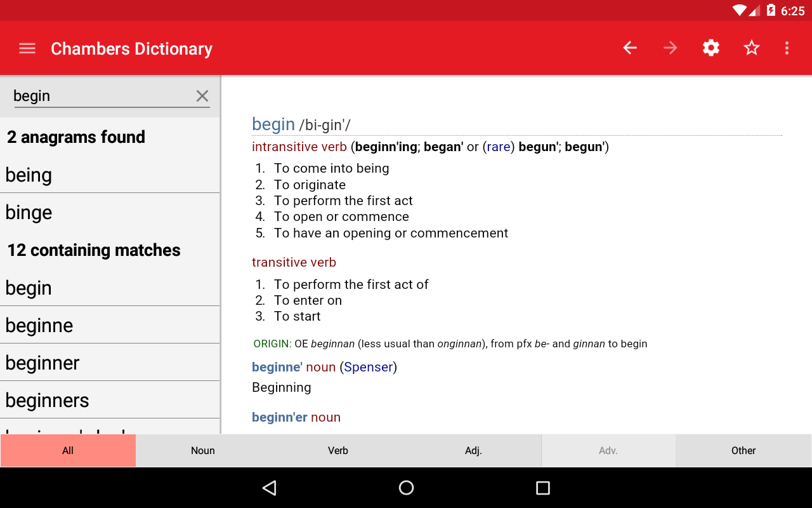Open 'beginners' in the results list

tap(110, 400)
